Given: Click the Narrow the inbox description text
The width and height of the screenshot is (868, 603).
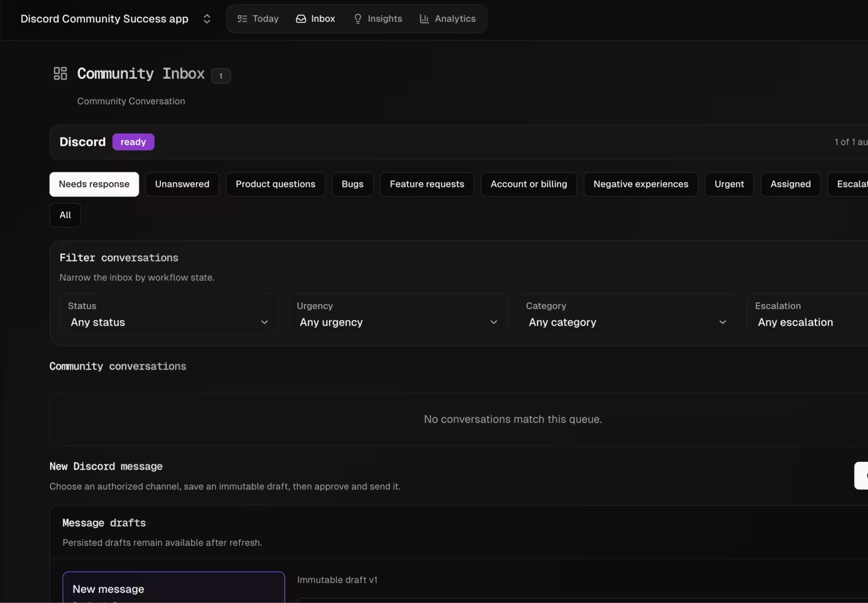Looking at the screenshot, I should coord(137,277).
